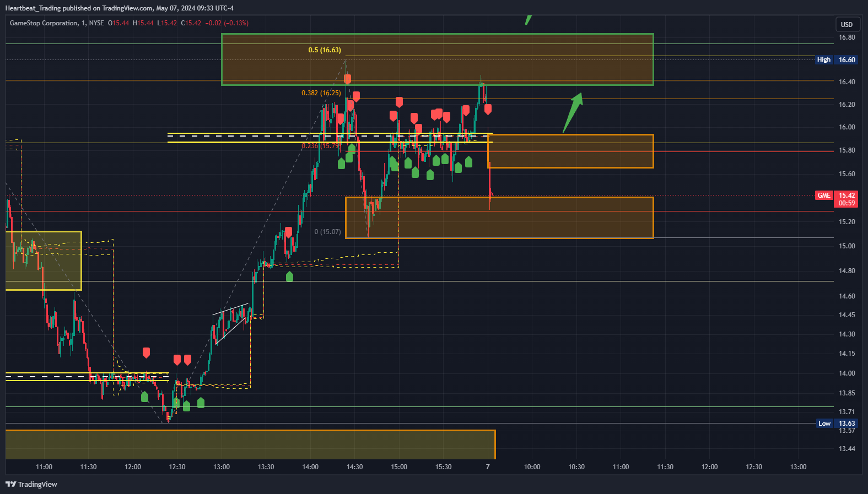
Task: Click the 14.15 price axis label
Action: 847,354
